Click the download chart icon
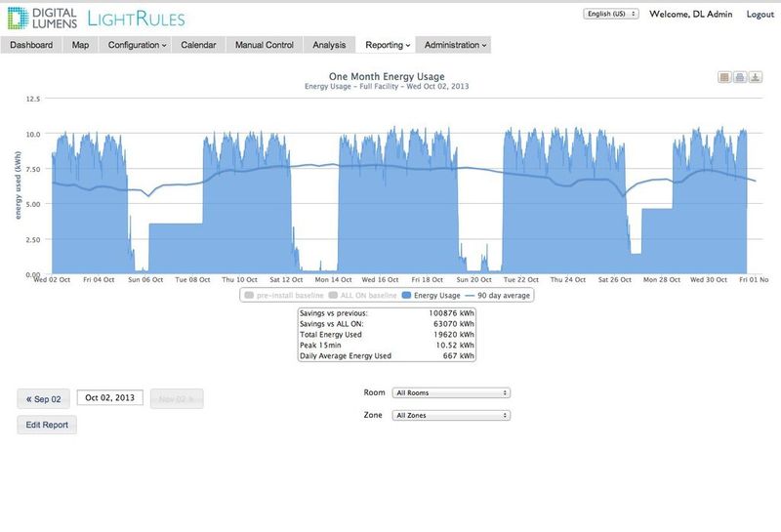 [x=755, y=77]
